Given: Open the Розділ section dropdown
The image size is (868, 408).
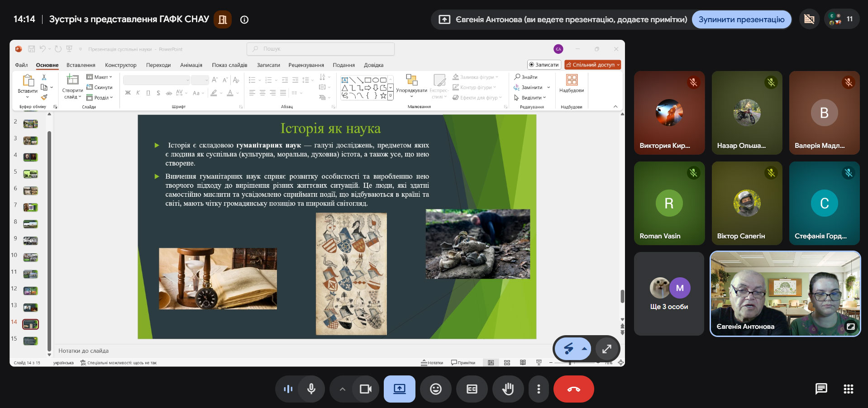Looking at the screenshot, I should pyautogui.click(x=100, y=97).
